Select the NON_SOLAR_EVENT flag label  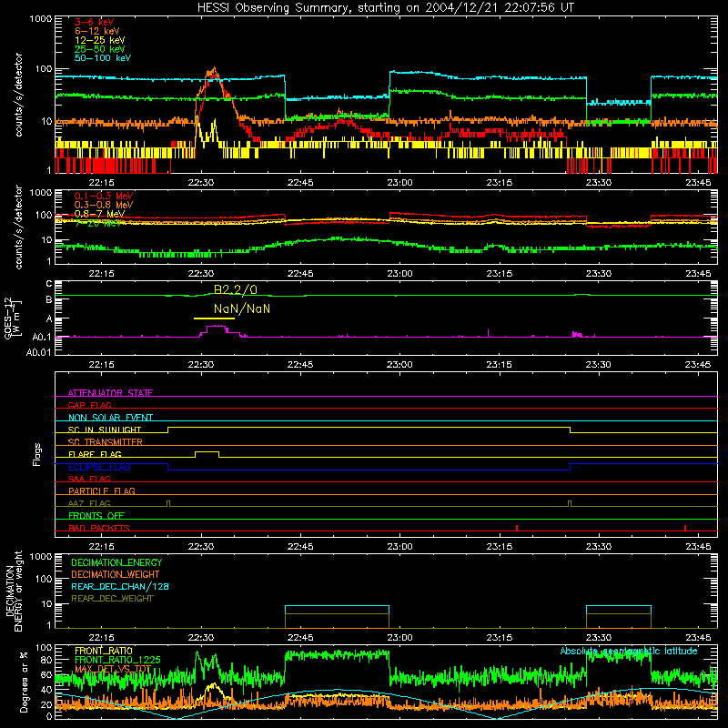click(110, 418)
